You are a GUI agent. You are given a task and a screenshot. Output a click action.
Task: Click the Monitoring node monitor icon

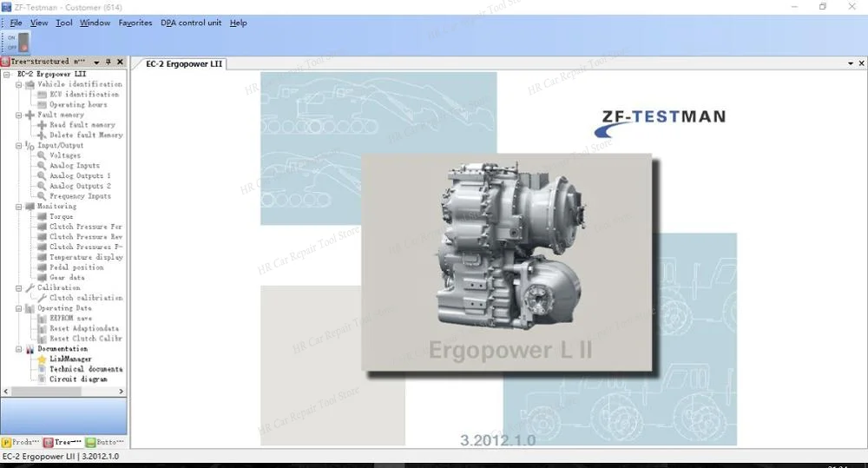tap(30, 207)
